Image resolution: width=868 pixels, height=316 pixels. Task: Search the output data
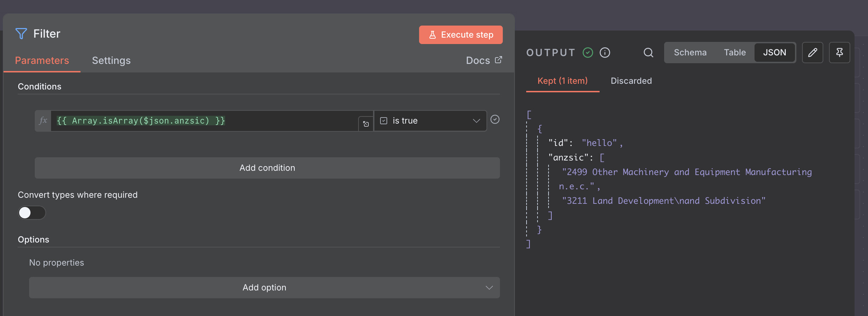click(x=648, y=53)
